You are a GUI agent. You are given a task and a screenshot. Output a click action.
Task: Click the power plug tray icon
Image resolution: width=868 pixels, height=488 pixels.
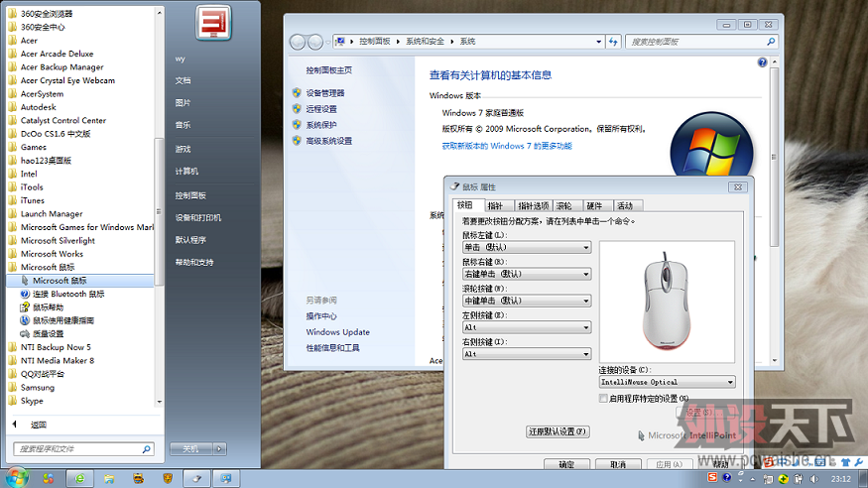799,479
